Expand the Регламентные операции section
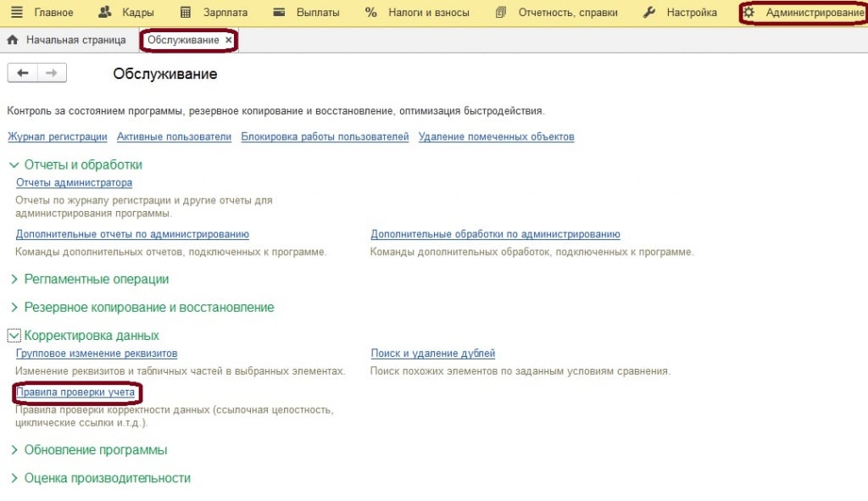The height and width of the screenshot is (501, 868). (x=14, y=280)
